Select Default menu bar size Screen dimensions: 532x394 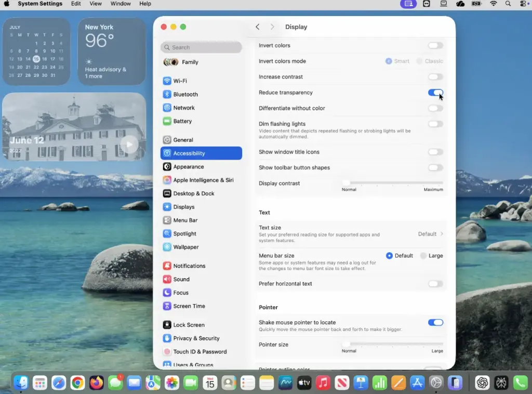(389, 256)
